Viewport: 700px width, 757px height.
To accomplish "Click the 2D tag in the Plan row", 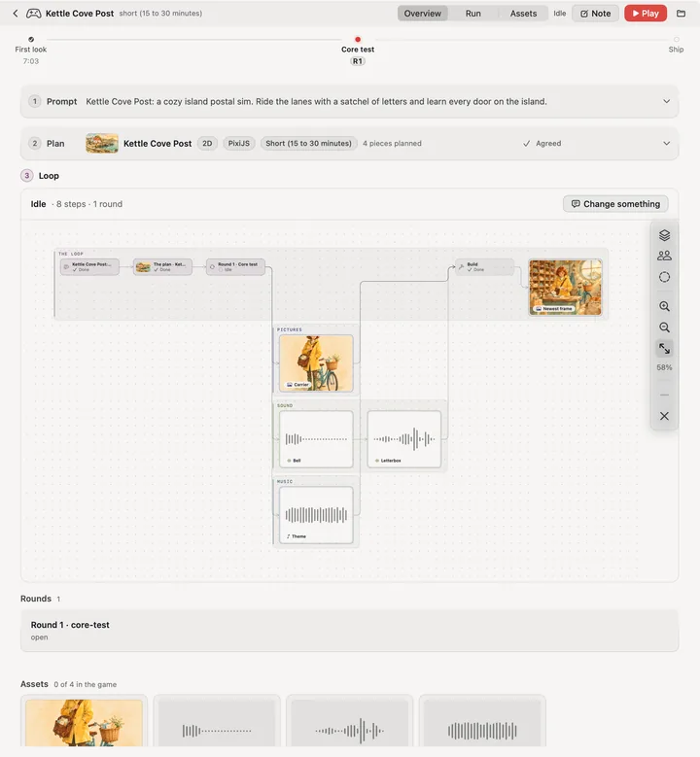I will coord(207,144).
